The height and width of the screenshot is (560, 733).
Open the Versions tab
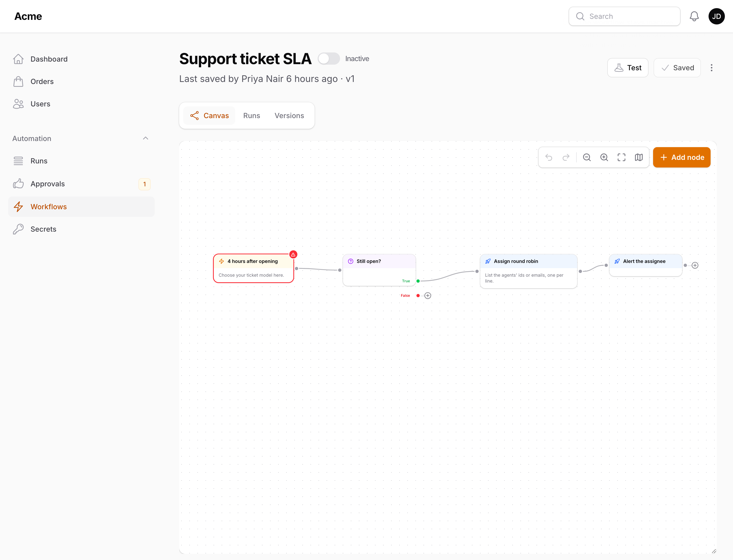[x=289, y=116]
